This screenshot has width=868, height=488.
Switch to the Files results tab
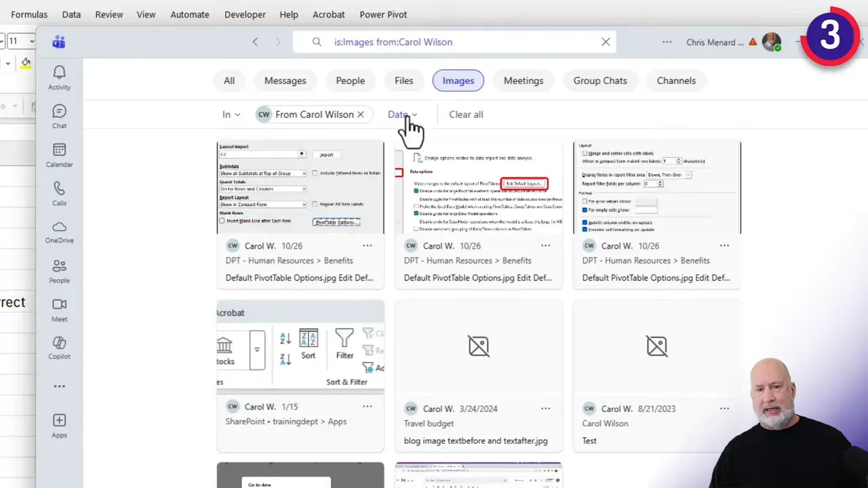tap(403, 80)
